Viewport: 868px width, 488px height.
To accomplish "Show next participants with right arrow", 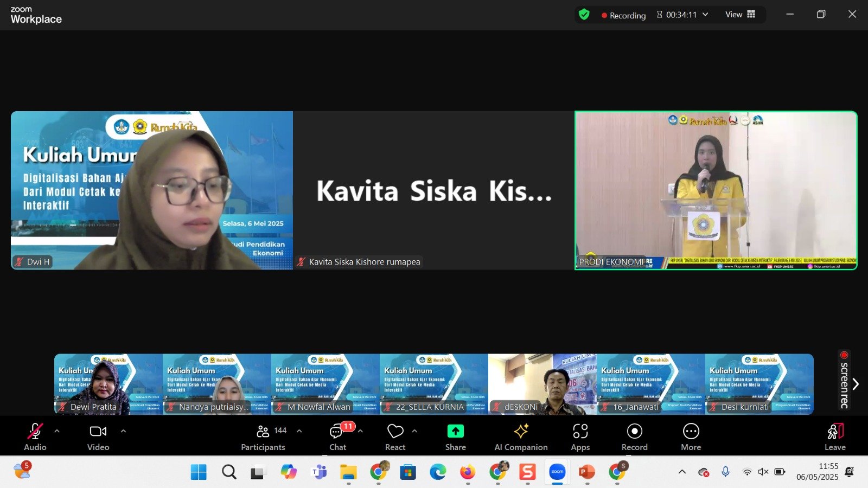I will [x=856, y=384].
